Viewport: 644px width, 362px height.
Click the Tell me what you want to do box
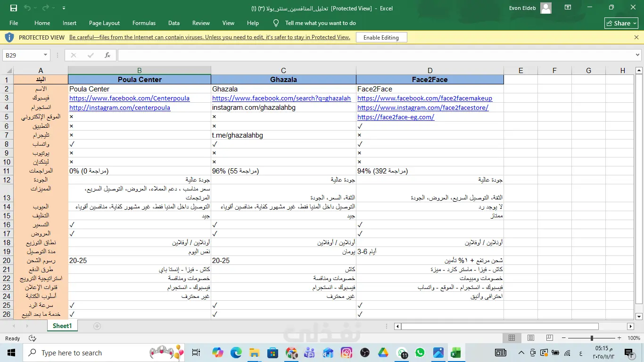320,23
